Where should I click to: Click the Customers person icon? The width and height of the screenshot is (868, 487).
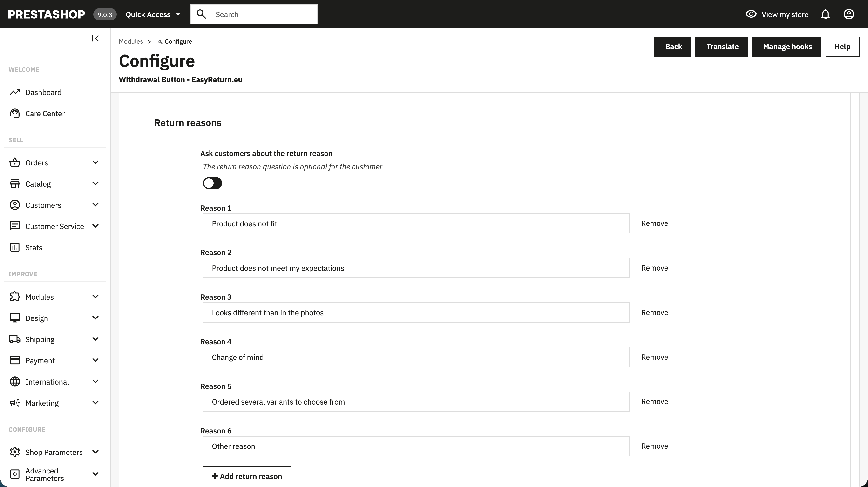click(x=15, y=205)
